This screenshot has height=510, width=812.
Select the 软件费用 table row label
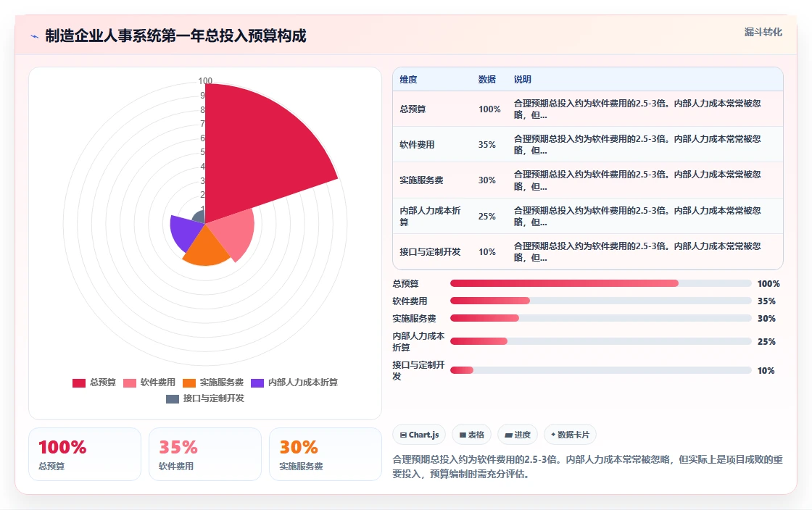point(417,145)
